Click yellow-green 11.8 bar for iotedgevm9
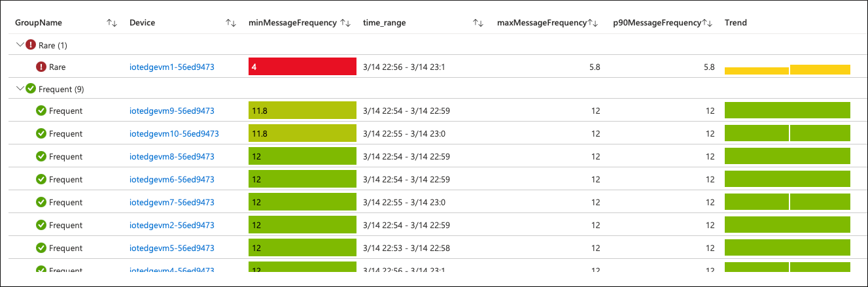868x287 pixels. pos(302,111)
